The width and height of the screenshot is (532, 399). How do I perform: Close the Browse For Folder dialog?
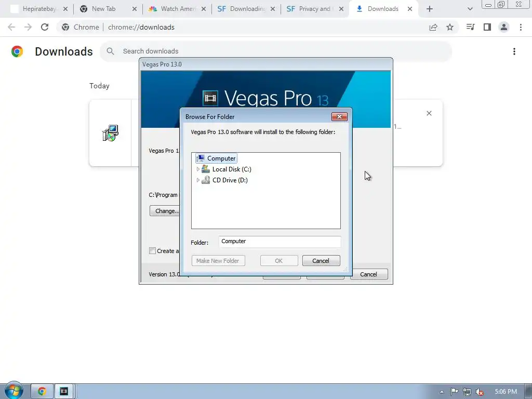(339, 117)
